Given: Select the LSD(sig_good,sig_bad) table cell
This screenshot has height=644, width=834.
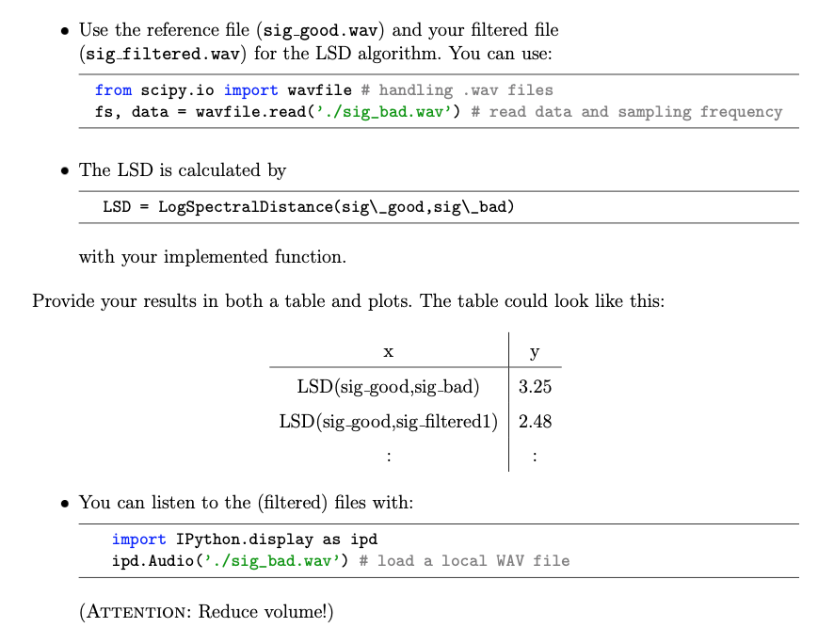Looking at the screenshot, I should coord(388,386).
